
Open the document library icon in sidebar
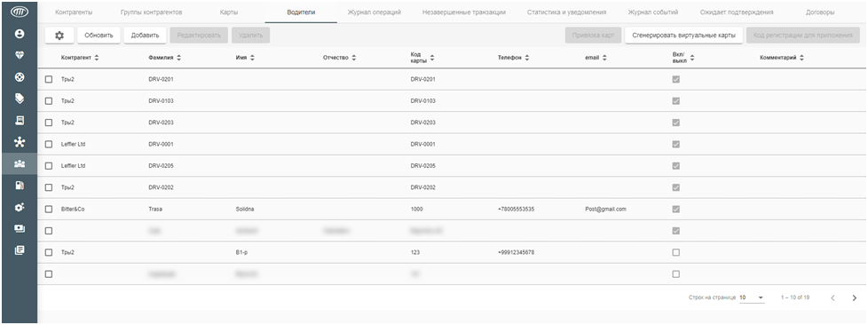click(20, 250)
